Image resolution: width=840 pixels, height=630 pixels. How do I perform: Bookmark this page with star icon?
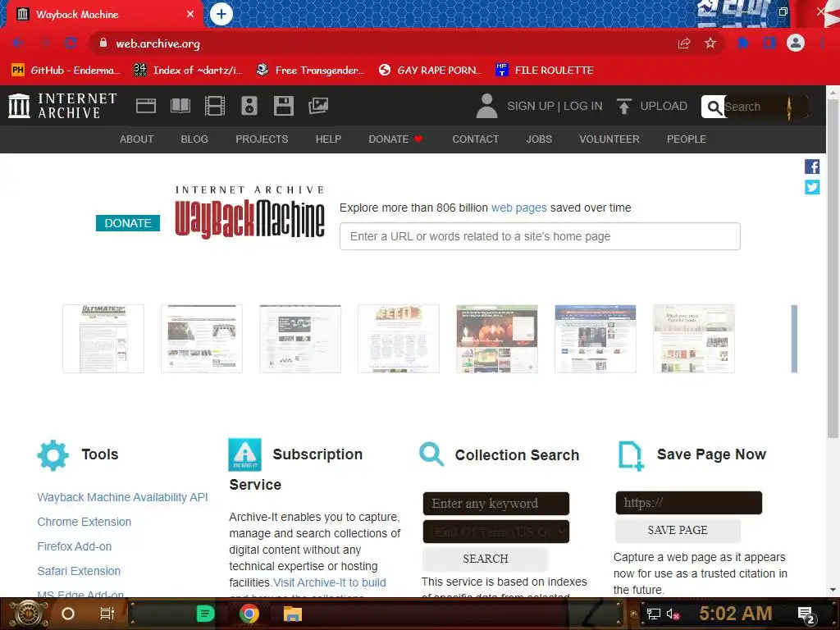tap(710, 43)
